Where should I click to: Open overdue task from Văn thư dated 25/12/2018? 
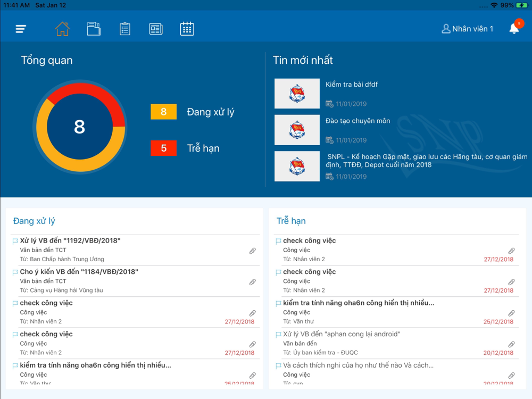396,312
